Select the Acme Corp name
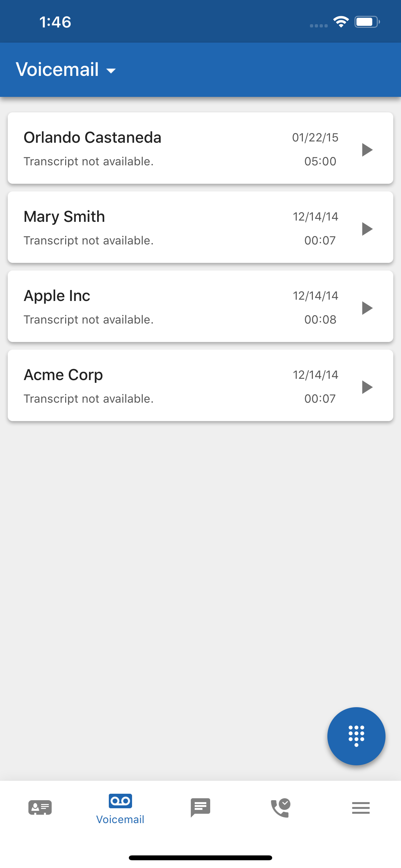This screenshot has height=868, width=401. [63, 375]
